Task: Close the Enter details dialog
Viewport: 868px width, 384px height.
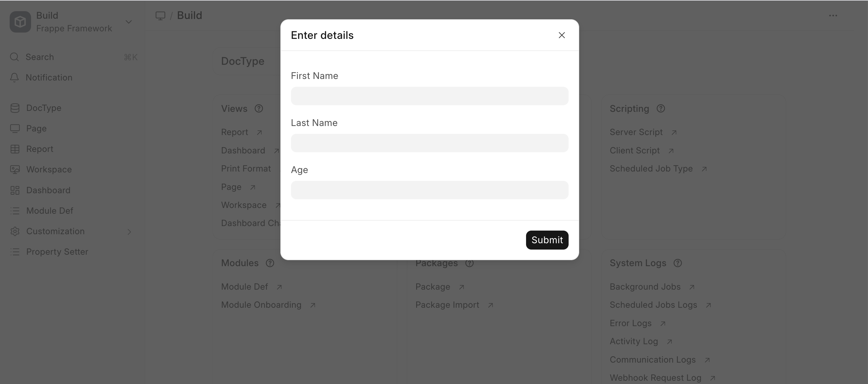Action: (x=561, y=35)
